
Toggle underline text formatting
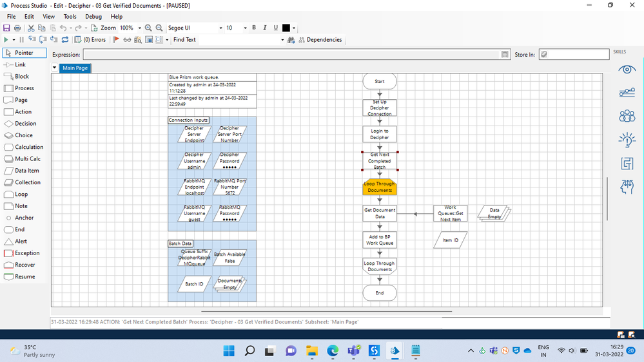[x=276, y=28]
